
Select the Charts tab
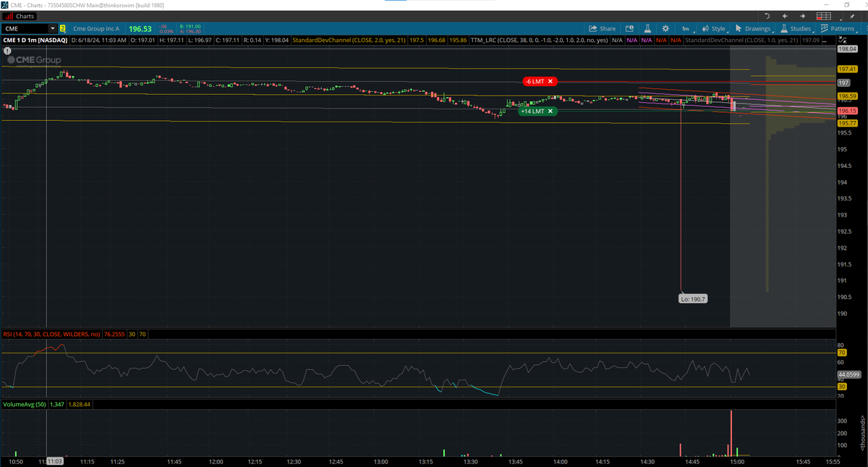pos(20,16)
